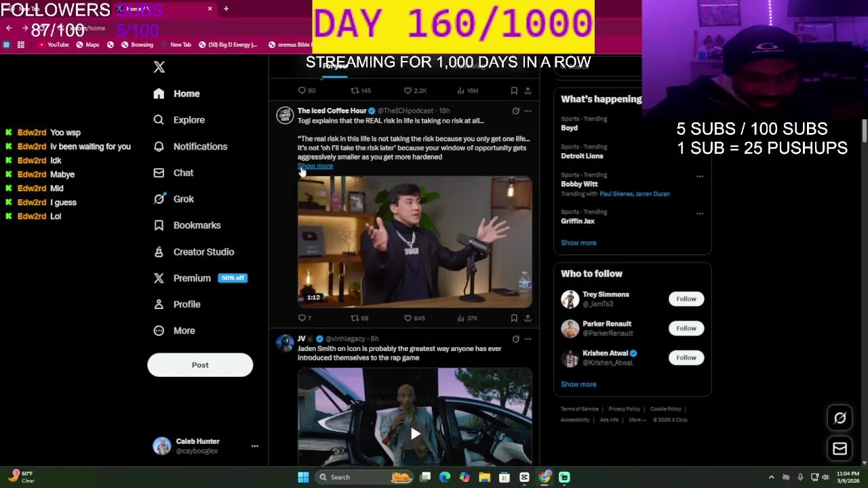Click Show more on Iced Coffee Hour post

click(315, 166)
